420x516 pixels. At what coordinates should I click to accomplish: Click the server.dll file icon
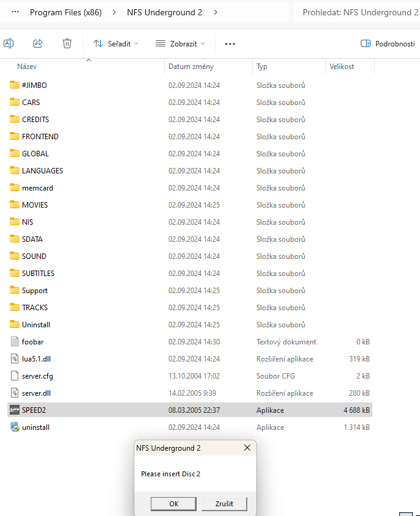15,393
